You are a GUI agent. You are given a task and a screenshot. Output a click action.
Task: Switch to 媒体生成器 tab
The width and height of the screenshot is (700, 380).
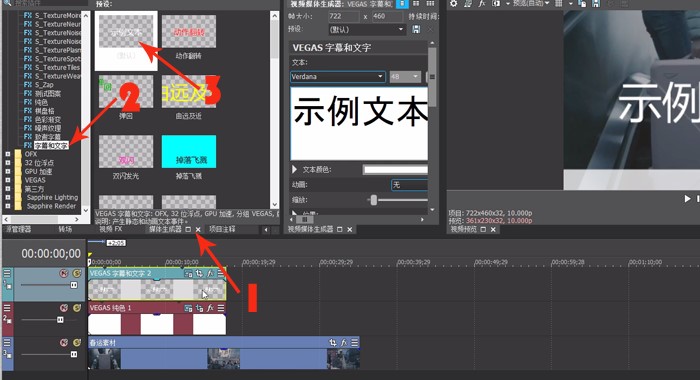coord(165,229)
